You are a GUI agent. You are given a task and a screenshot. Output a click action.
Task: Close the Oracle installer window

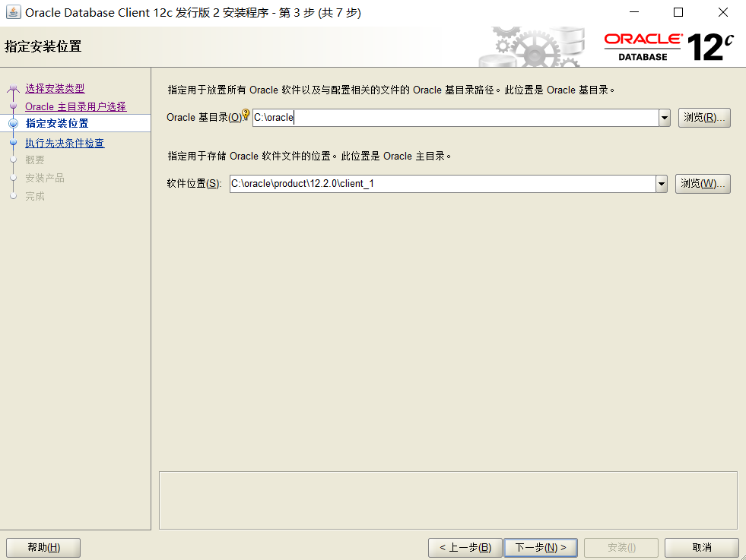pyautogui.click(x=723, y=12)
